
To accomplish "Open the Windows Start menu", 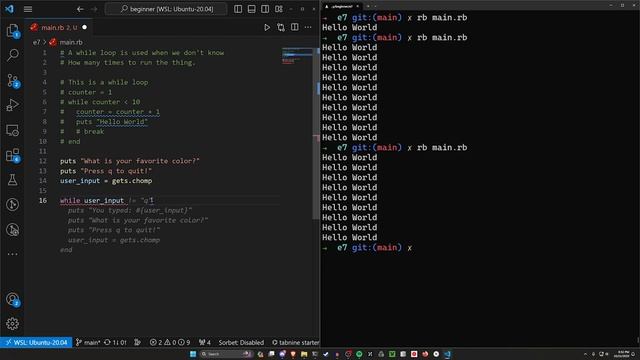I will (193, 354).
